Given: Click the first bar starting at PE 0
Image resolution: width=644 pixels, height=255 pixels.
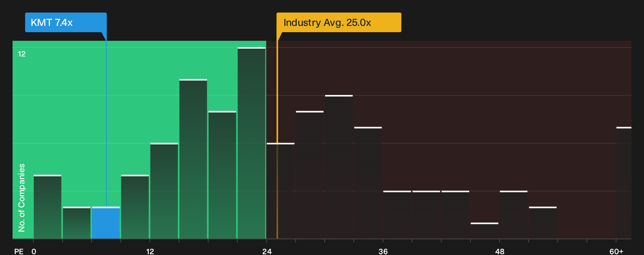Looking at the screenshot, I should [x=48, y=207].
